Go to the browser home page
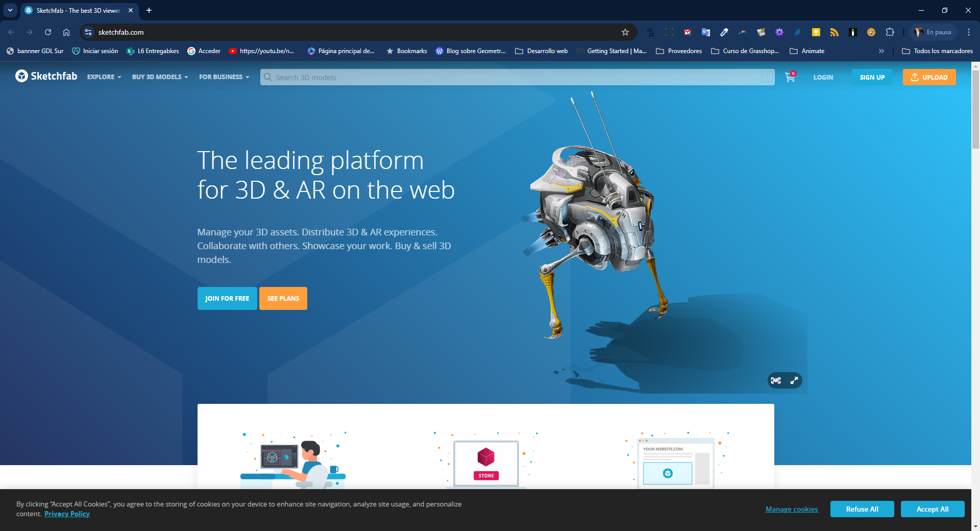This screenshot has height=531, width=980. coord(66,32)
